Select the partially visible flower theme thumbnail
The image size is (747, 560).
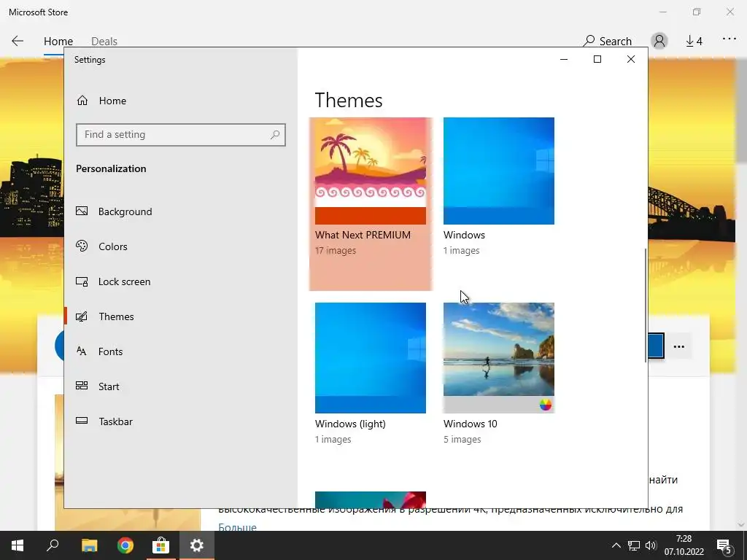click(x=370, y=499)
